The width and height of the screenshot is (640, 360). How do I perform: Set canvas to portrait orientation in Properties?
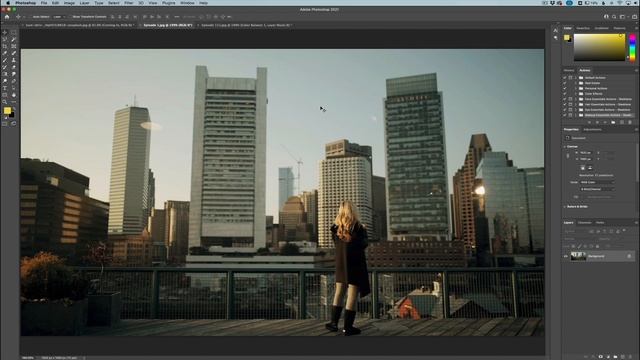pyautogui.click(x=582, y=168)
